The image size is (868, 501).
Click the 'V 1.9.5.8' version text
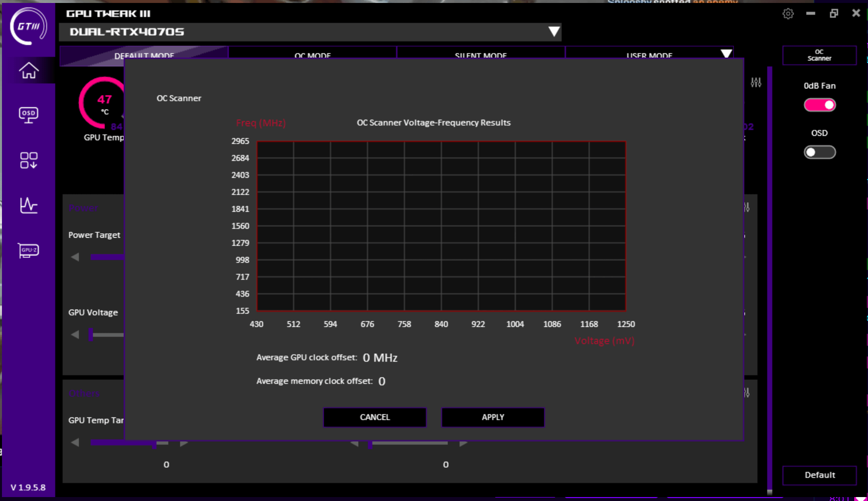[x=28, y=487]
